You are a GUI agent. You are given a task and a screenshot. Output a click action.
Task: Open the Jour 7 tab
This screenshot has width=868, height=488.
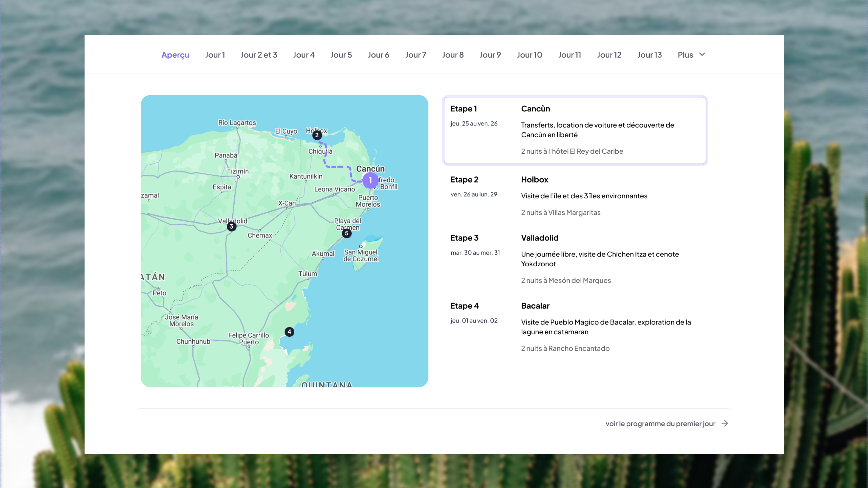[416, 54]
